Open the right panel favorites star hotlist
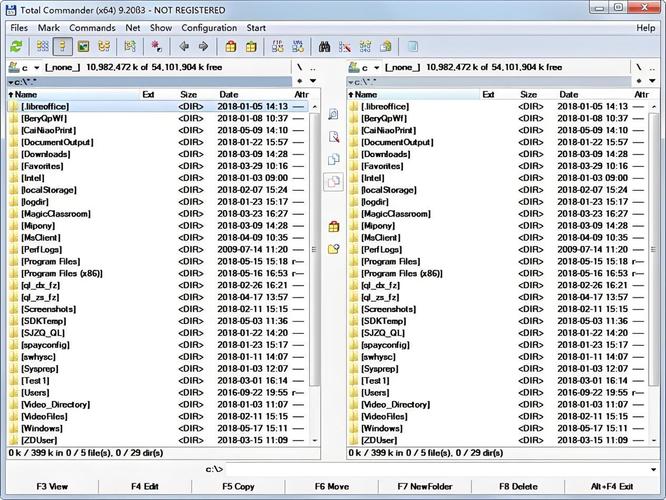666x500 pixels. click(x=639, y=81)
